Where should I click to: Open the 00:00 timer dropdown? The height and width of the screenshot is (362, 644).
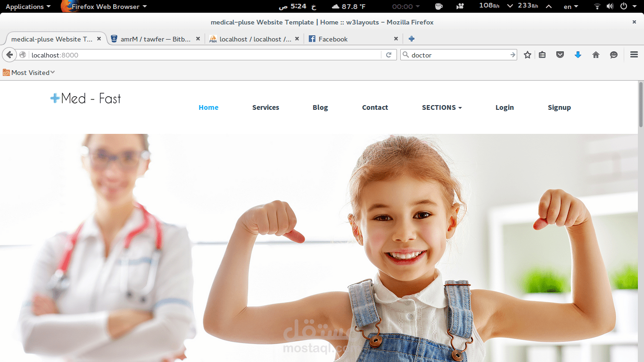coord(406,7)
